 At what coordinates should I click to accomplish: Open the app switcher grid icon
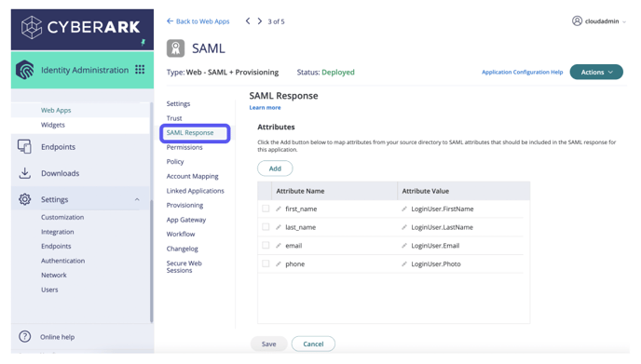tap(140, 70)
